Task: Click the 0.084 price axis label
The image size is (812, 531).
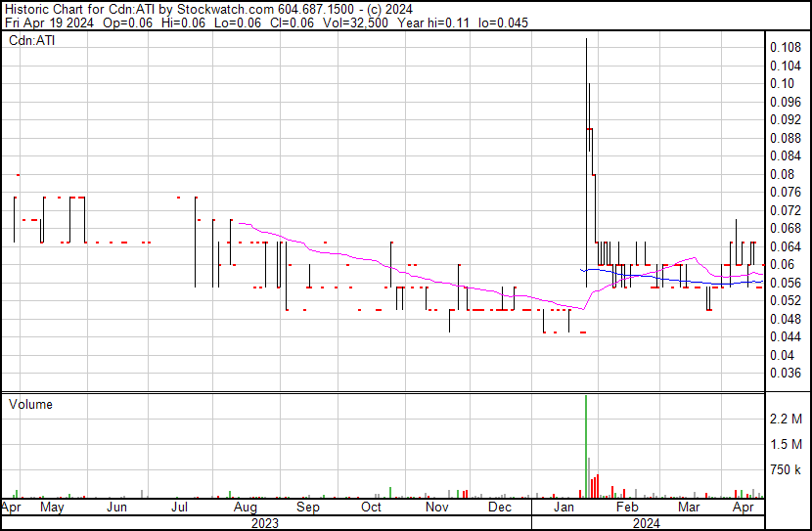Action: tap(785, 155)
